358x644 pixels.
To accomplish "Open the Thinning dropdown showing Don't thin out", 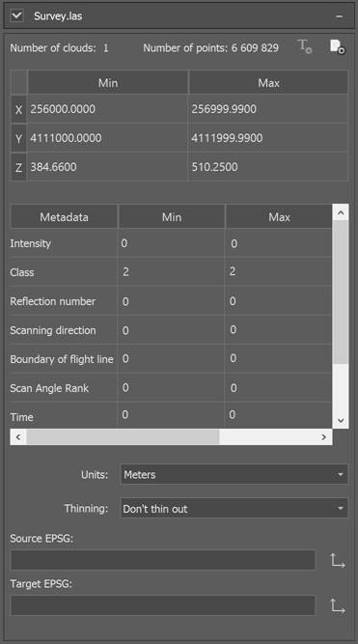I will [x=234, y=509].
